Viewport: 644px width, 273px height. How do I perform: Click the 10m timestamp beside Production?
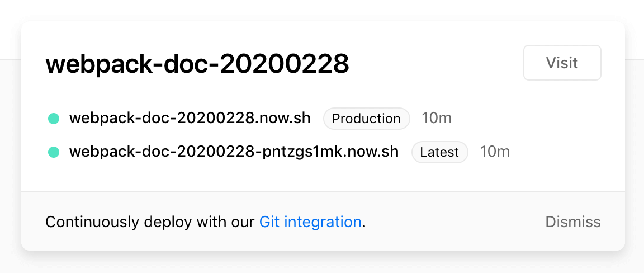[x=436, y=119]
